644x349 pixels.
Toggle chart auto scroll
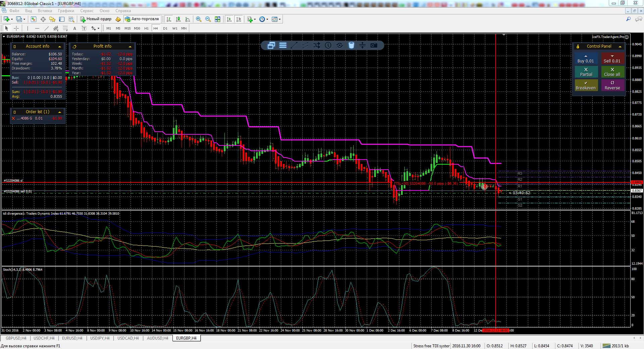click(229, 19)
